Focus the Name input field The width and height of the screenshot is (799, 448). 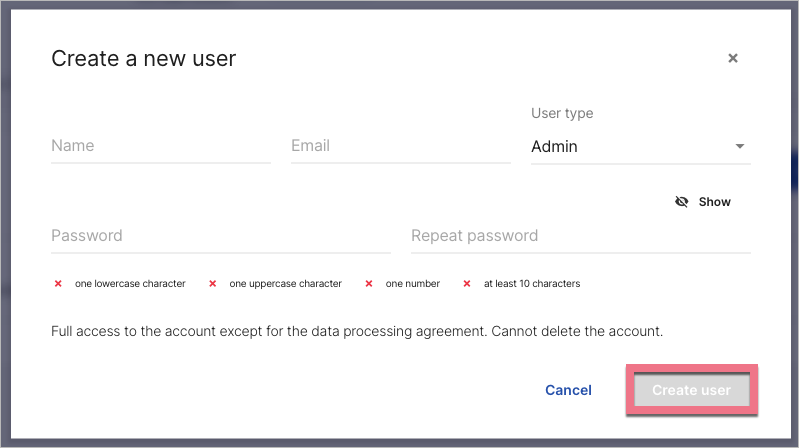160,146
